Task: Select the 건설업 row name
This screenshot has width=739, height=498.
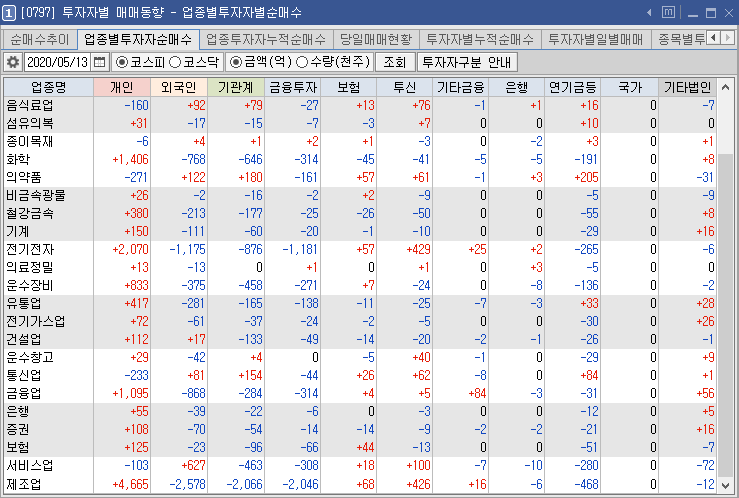Action: (24, 340)
